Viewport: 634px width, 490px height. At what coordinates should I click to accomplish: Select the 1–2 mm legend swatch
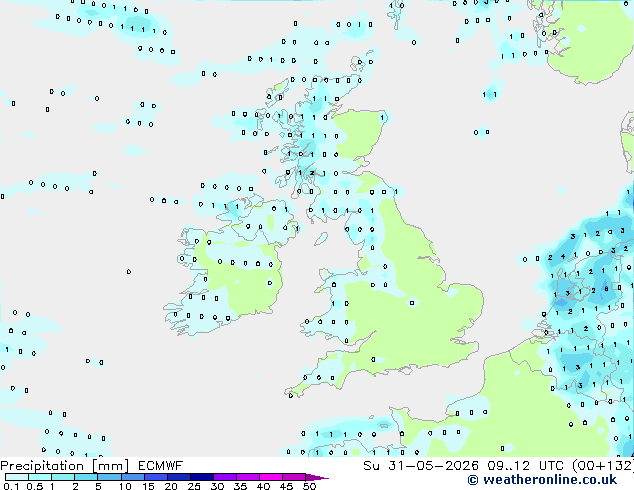coord(63,477)
